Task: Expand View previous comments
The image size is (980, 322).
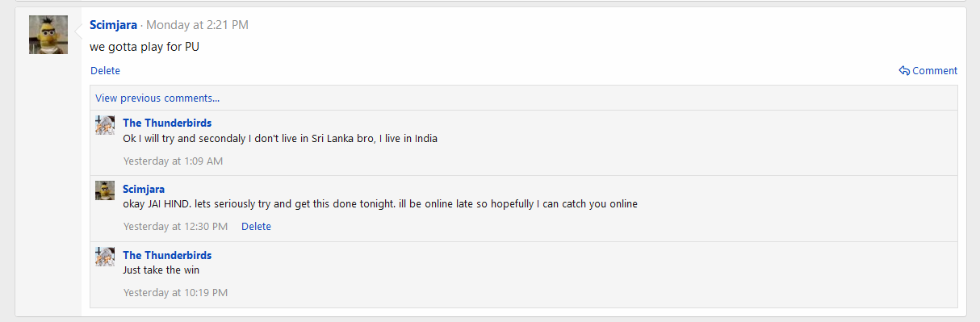Action: (x=157, y=98)
